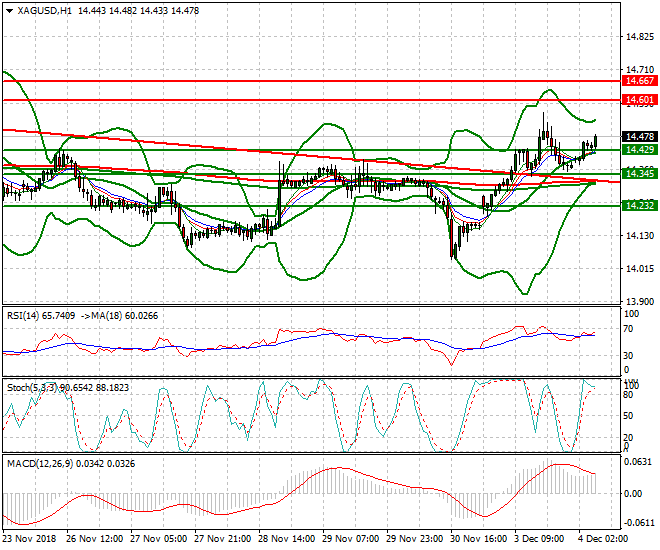Click the 3 Dec 09:00 time label
Image resolution: width=660 pixels, height=550 pixels.
pyautogui.click(x=540, y=539)
